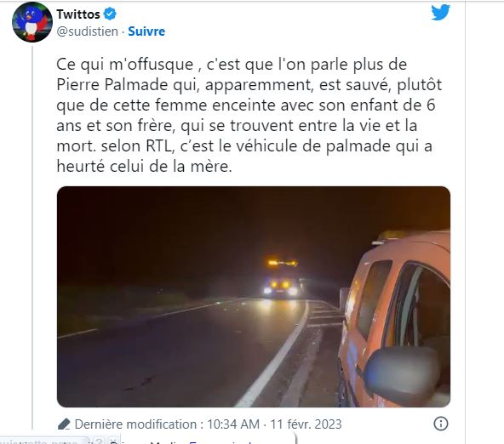The height and width of the screenshot is (444, 504).
Task: Open the 11 févr. 2023 date link
Action: click(306, 424)
